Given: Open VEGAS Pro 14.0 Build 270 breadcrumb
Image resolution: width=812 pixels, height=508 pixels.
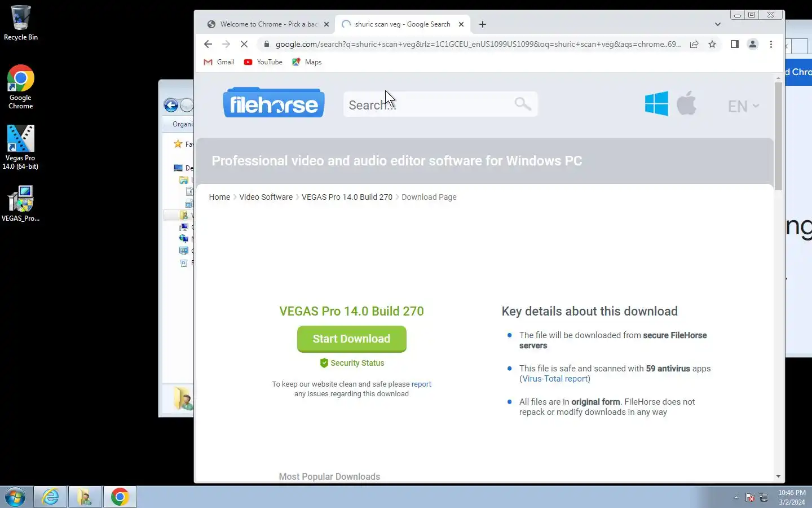Looking at the screenshot, I should tap(347, 197).
